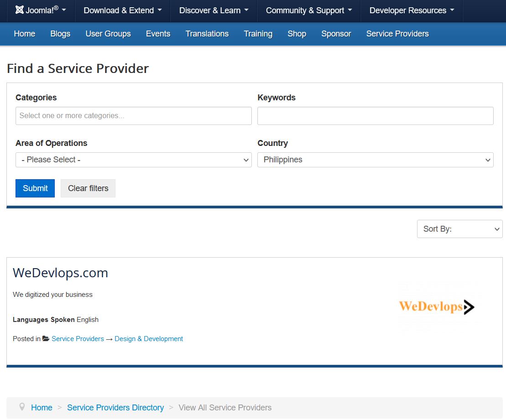Open the Blogs nav item

tap(60, 34)
